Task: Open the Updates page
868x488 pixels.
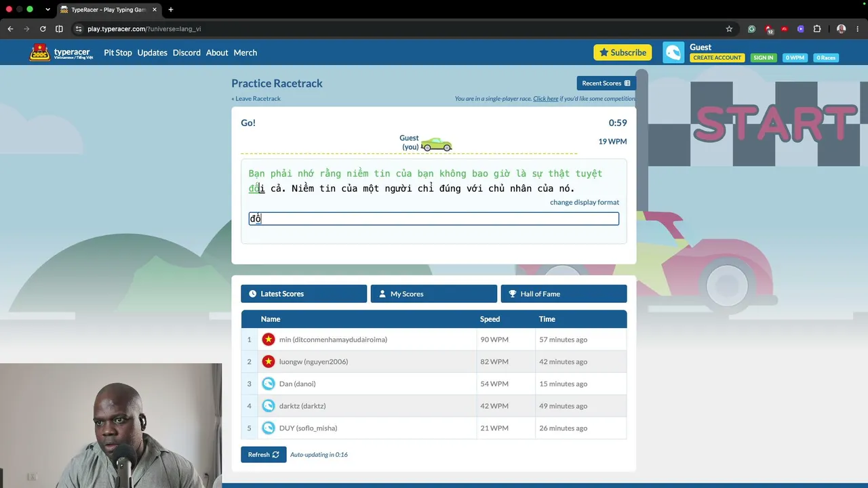Action: point(152,53)
